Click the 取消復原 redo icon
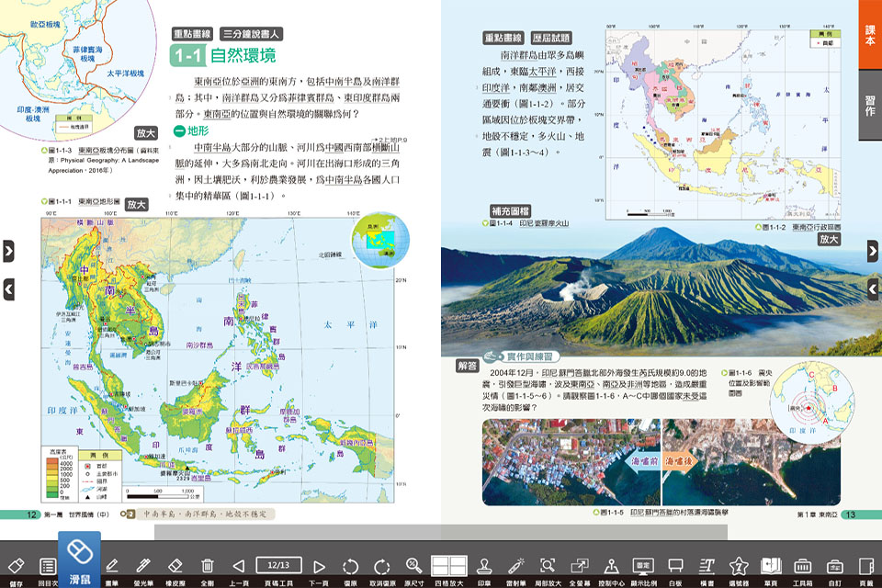 pyautogui.click(x=382, y=567)
